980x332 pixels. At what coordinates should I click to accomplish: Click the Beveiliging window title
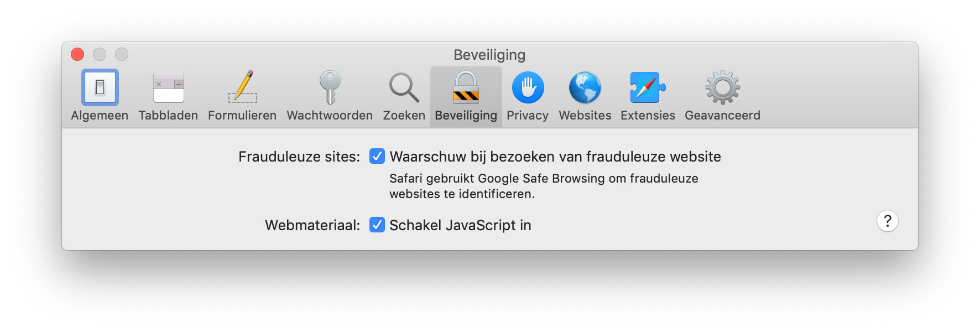(489, 55)
